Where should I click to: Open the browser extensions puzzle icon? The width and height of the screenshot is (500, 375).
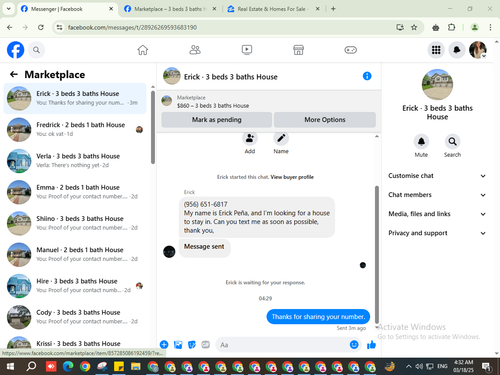coord(451,27)
